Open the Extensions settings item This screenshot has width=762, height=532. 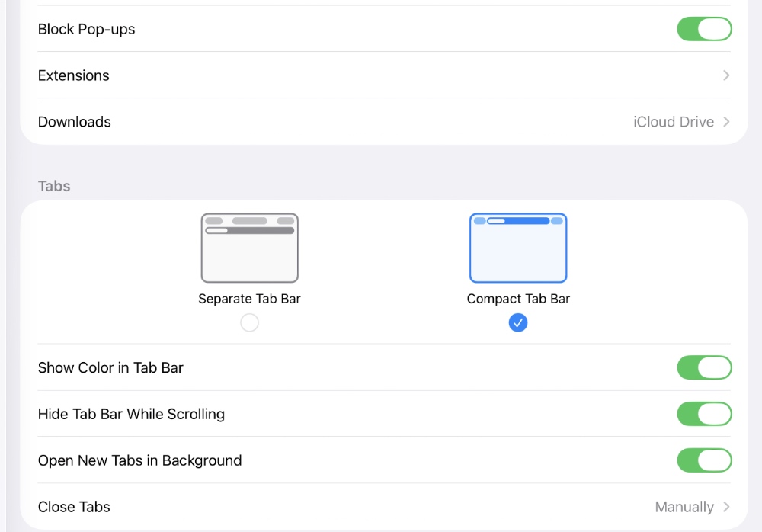(x=74, y=75)
